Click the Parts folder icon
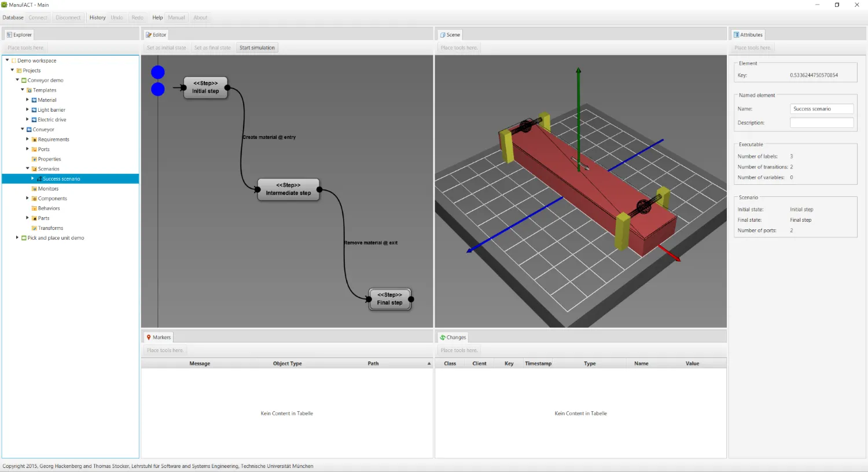The height and width of the screenshot is (472, 868). (x=34, y=218)
